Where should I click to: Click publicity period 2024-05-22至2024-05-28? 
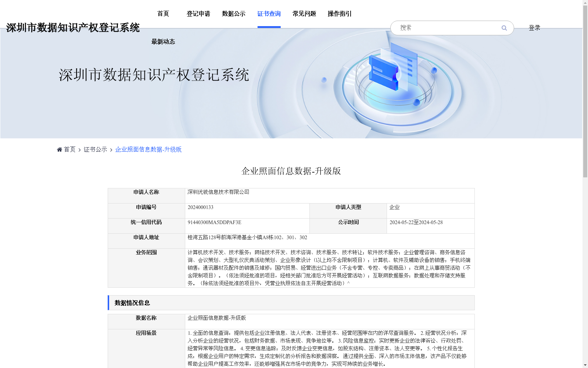[x=416, y=222]
